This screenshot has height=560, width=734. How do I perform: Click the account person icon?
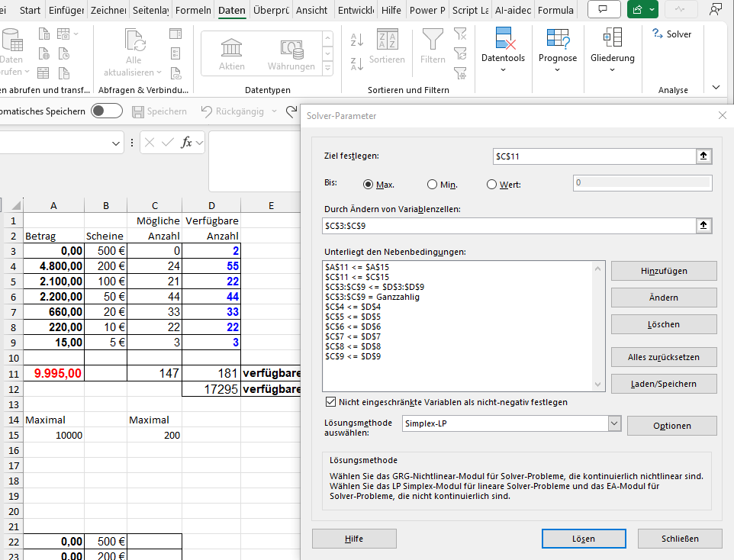point(715,9)
